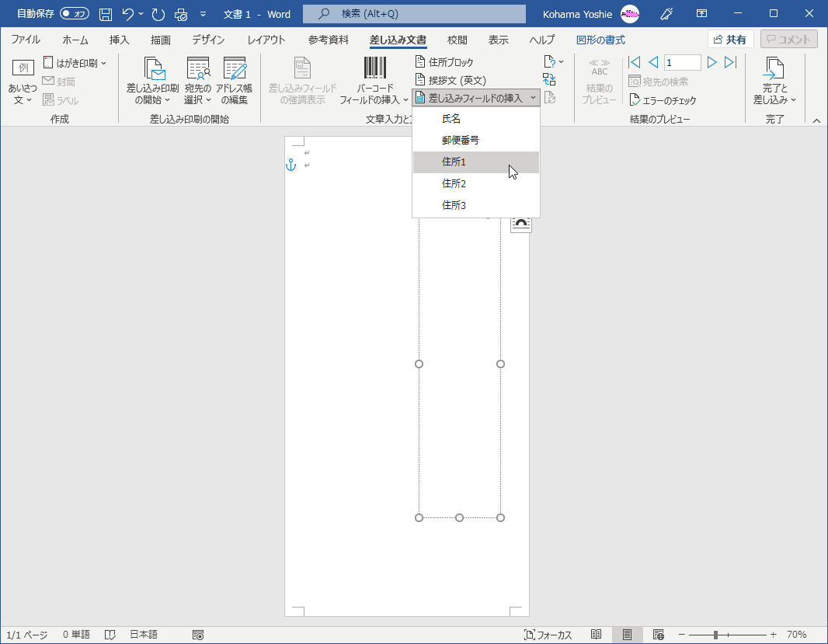Go to the first record
This screenshot has width=828, height=644.
(x=634, y=62)
